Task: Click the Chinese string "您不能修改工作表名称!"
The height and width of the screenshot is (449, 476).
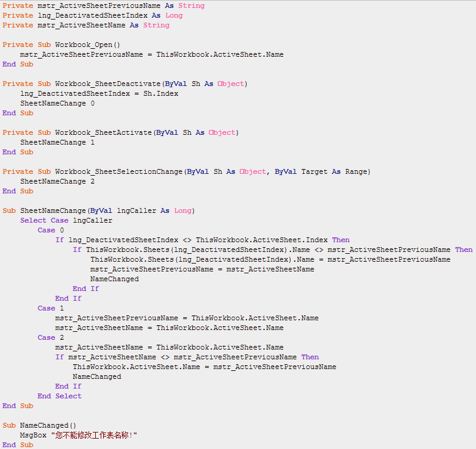Action: (94, 435)
